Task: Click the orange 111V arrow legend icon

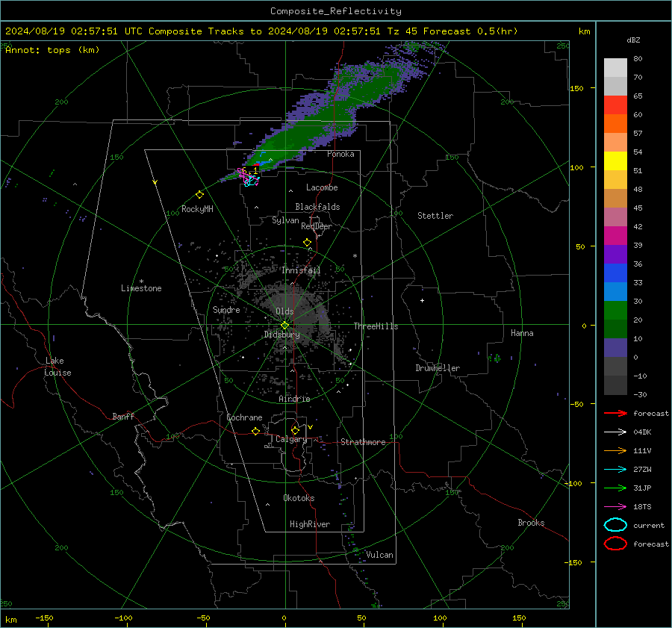Action: tap(615, 450)
